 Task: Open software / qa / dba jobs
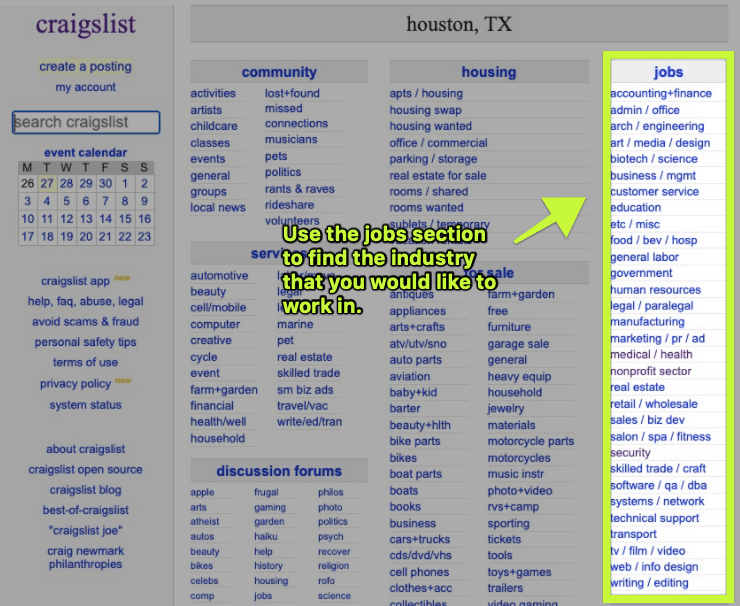coord(658,486)
